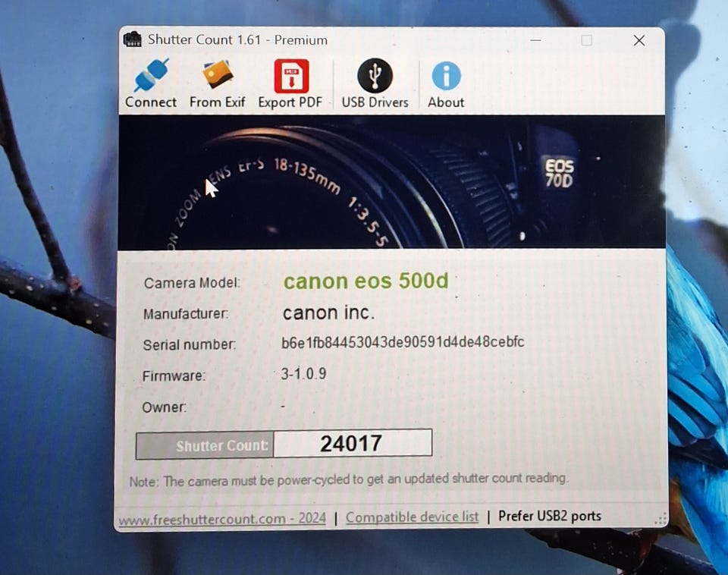Click the Firmware label

pos(174,375)
